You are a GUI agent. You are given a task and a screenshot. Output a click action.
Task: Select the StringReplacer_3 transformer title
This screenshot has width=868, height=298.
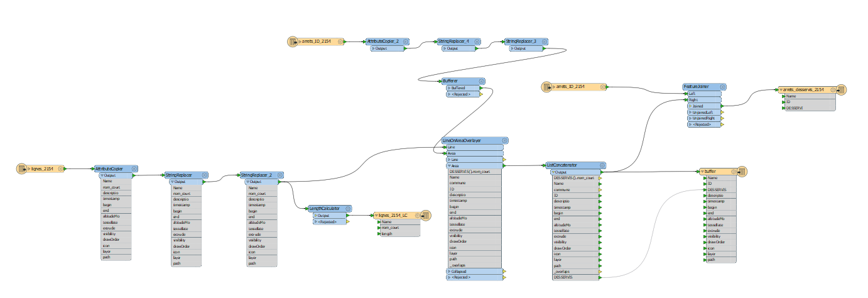(x=521, y=41)
